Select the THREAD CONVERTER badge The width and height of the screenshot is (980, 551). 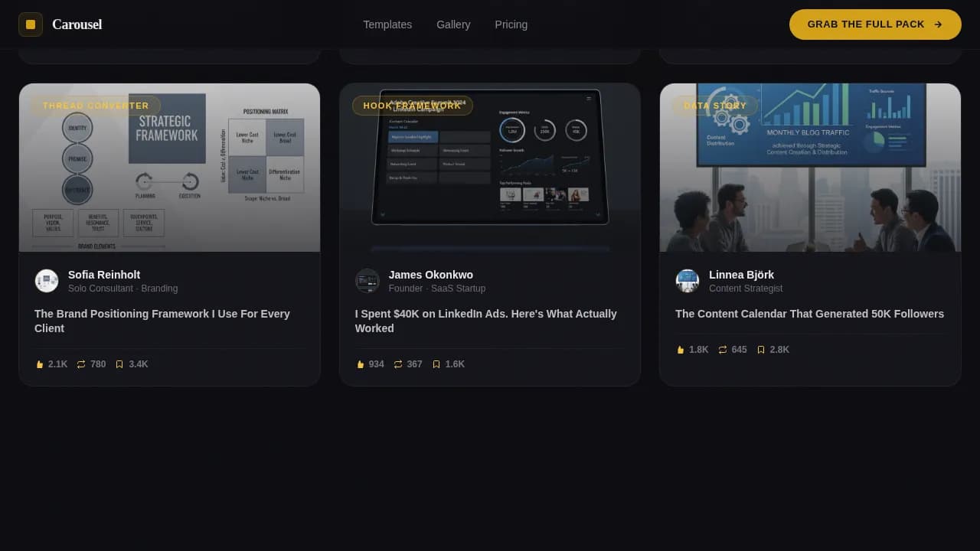point(96,106)
